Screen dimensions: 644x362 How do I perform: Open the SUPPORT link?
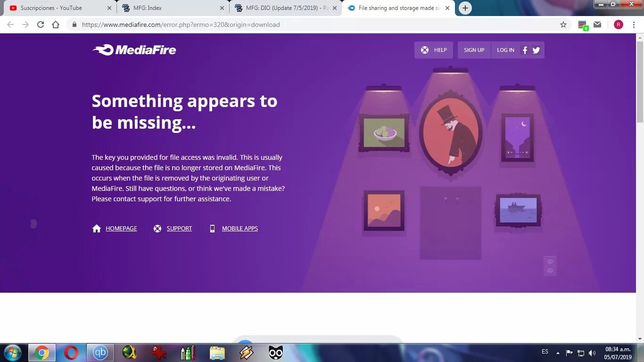[x=179, y=229]
